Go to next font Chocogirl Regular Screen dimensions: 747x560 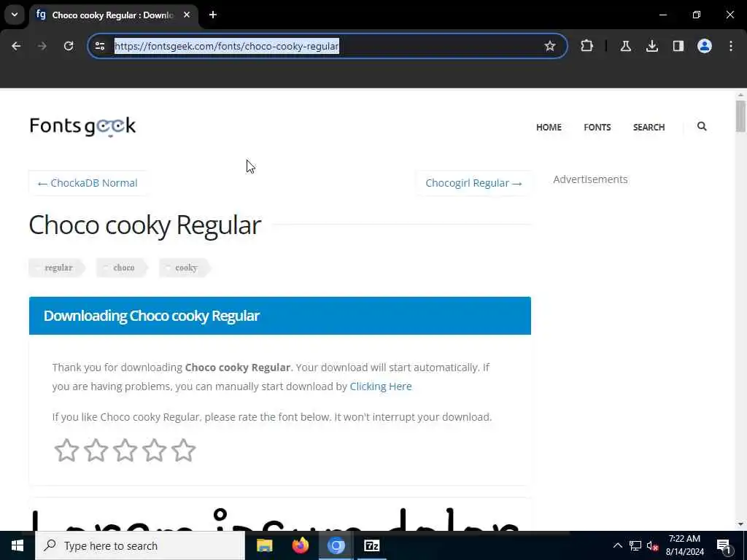coord(473,183)
